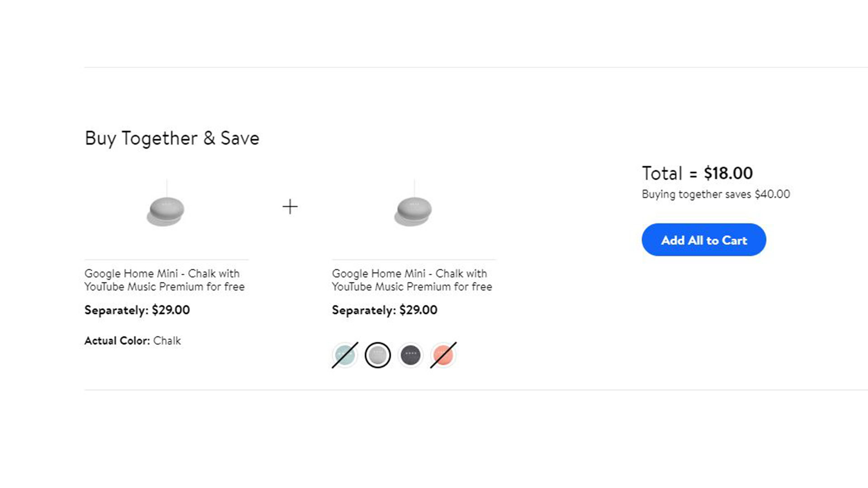Click second product's Separately $29.00 price

384,310
